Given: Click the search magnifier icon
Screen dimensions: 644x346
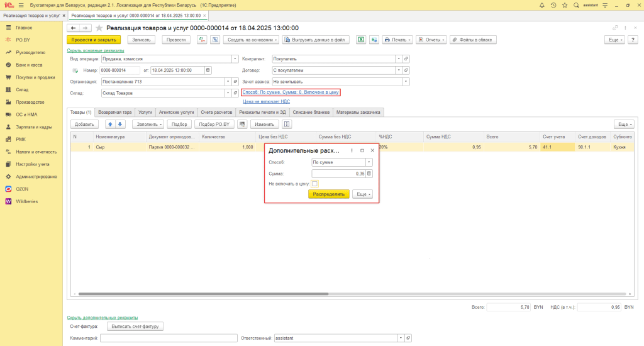Looking at the screenshot, I should pos(576,5).
